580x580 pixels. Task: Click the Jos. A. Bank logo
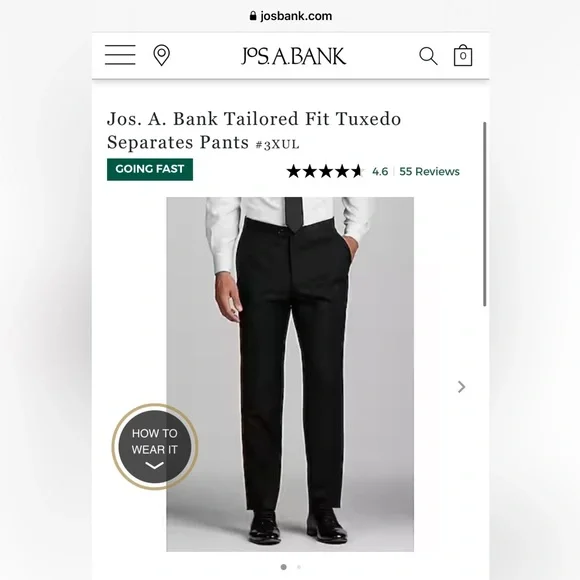pos(293,56)
